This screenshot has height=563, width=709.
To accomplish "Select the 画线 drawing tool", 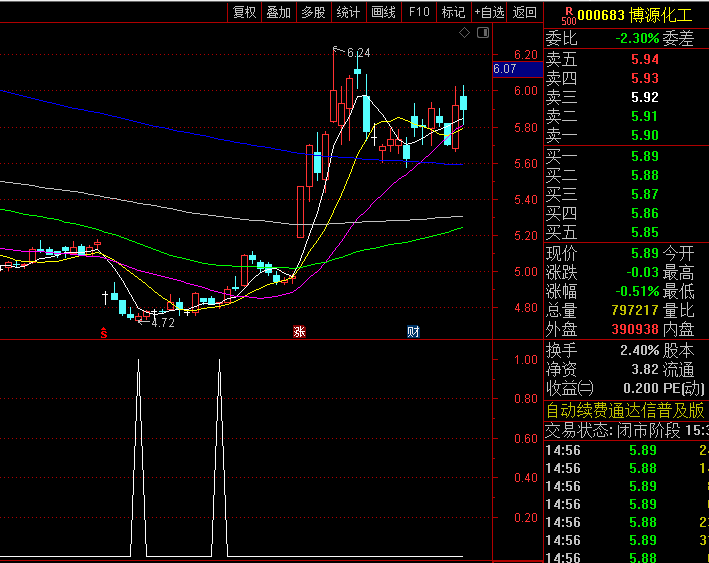I will click(383, 12).
